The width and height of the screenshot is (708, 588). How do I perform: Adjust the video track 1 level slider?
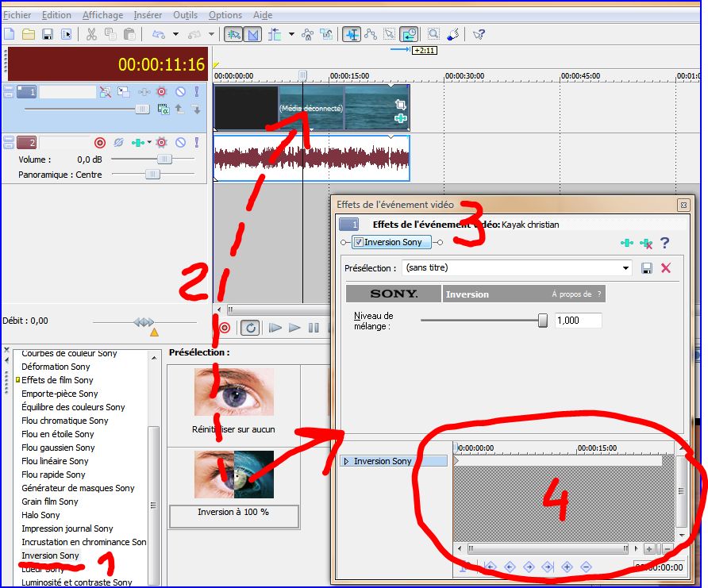(x=142, y=109)
